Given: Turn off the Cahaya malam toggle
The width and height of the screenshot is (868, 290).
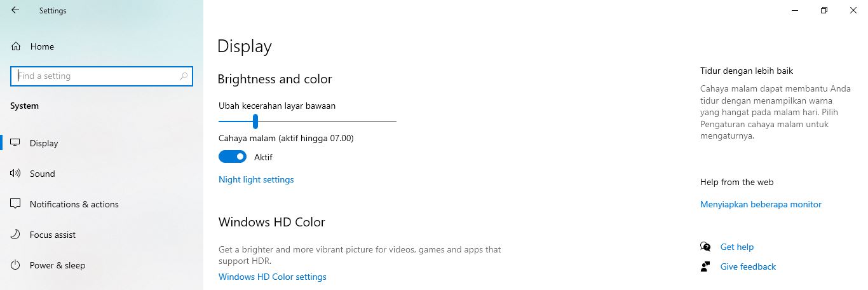Looking at the screenshot, I should pyautogui.click(x=233, y=156).
